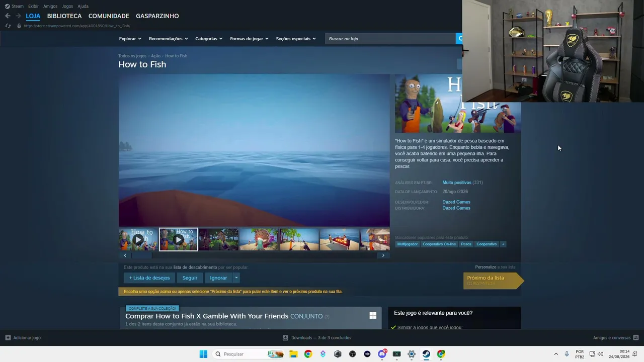Open the friends and chat icon
The height and width of the screenshot is (362, 644).
(x=635, y=338)
